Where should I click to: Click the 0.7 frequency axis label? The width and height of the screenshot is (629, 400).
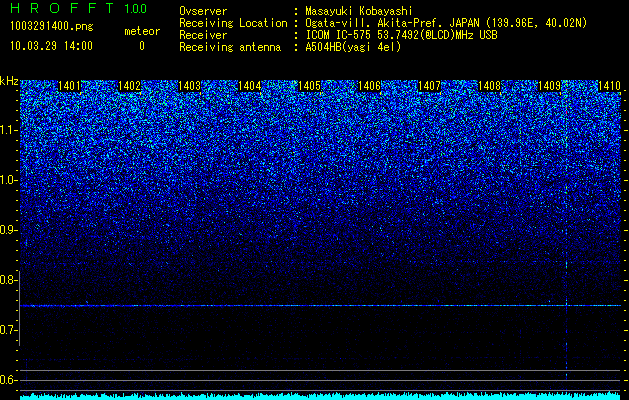coord(9,330)
